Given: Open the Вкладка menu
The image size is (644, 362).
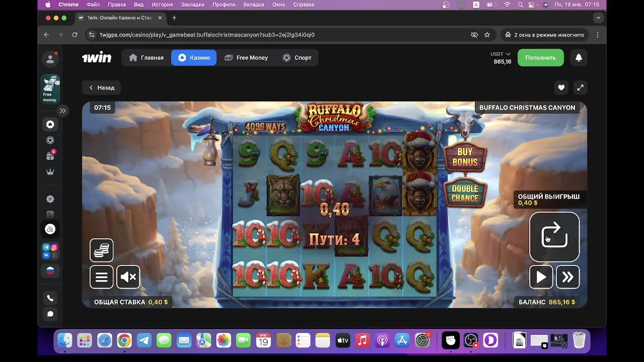Looking at the screenshot, I should 254,5.
